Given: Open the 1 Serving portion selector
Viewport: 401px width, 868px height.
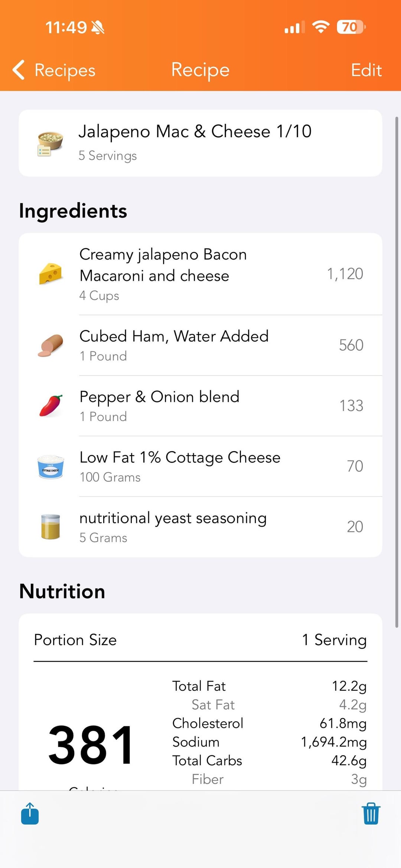Looking at the screenshot, I should click(x=334, y=640).
